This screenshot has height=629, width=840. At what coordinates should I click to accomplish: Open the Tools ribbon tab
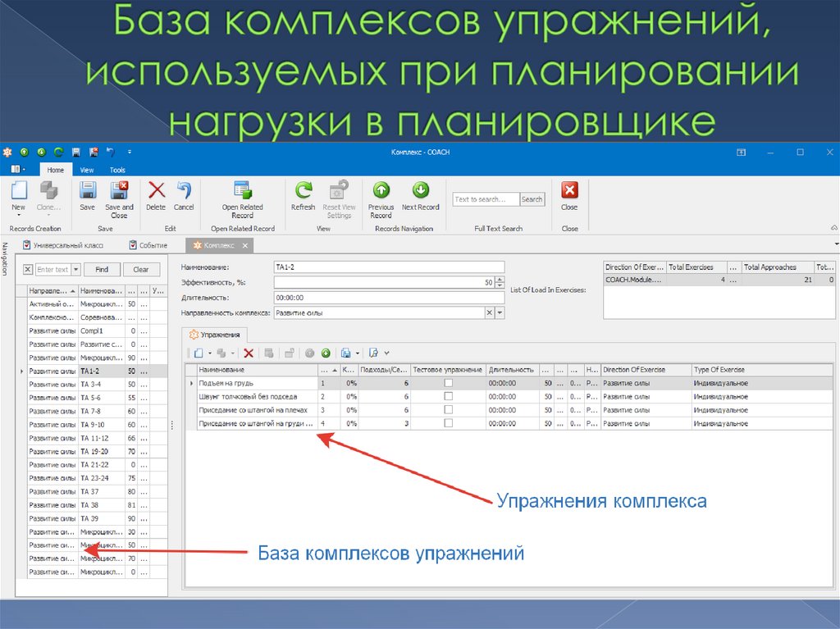coord(117,170)
